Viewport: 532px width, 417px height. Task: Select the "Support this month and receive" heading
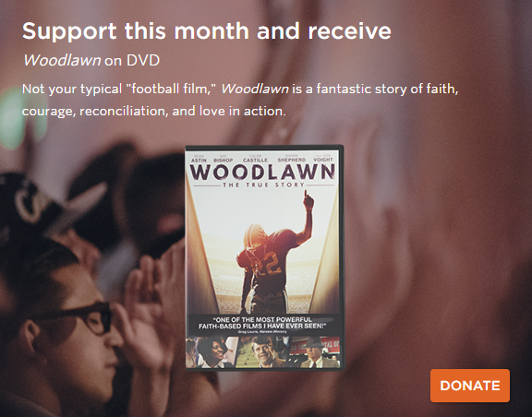(x=207, y=31)
